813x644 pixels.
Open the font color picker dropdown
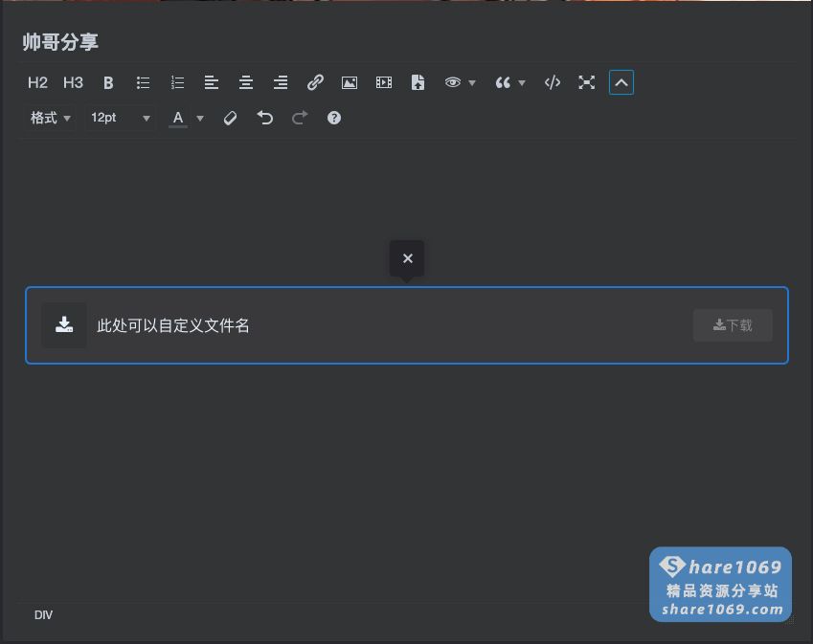click(185, 118)
